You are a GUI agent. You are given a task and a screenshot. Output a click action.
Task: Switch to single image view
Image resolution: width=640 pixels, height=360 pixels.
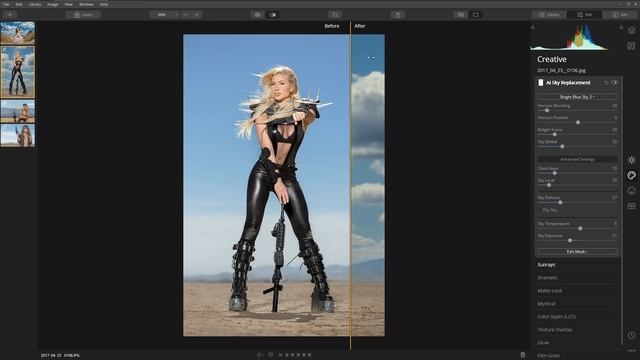476,15
